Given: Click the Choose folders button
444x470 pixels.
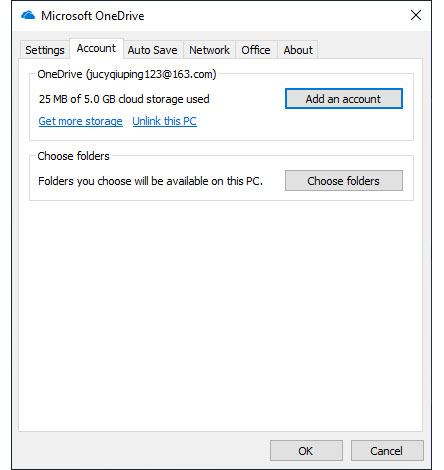Looking at the screenshot, I should coord(344,181).
